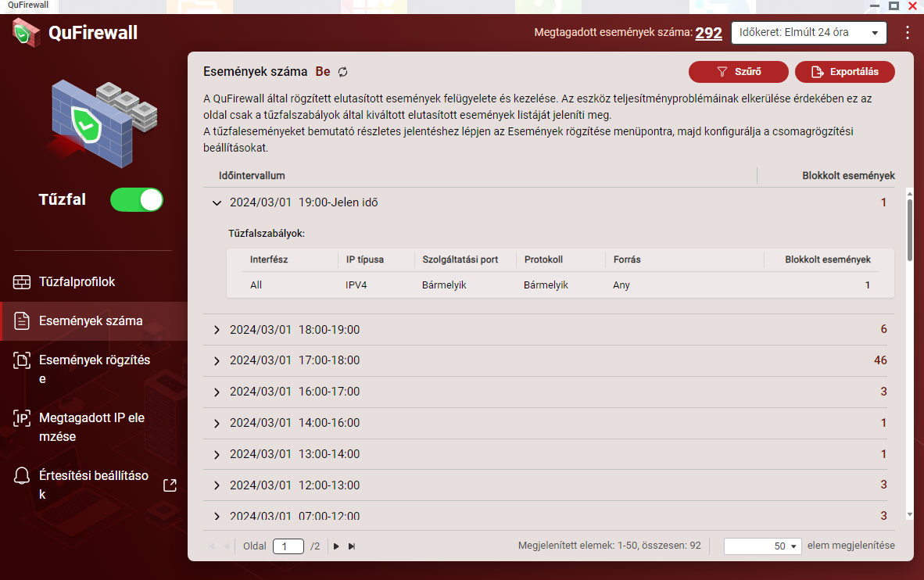Expand the 18:00-19:00 row
Image resolution: width=924 pixels, height=580 pixels.
[x=217, y=330]
